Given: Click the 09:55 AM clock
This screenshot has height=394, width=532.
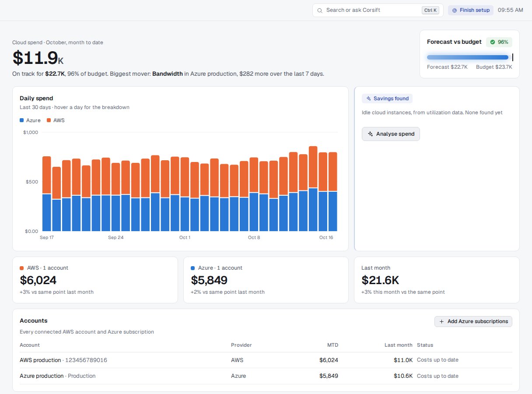Looking at the screenshot, I should point(510,10).
